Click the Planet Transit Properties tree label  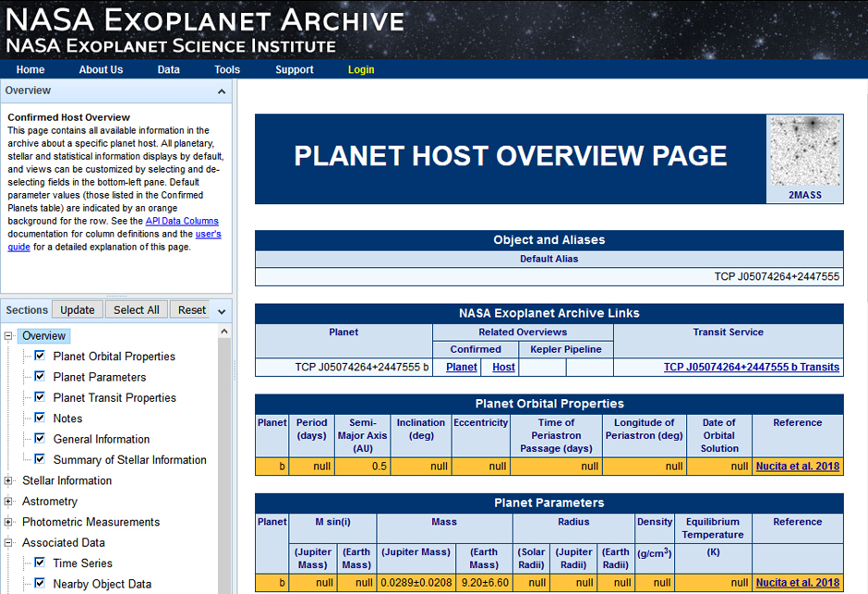(x=115, y=397)
